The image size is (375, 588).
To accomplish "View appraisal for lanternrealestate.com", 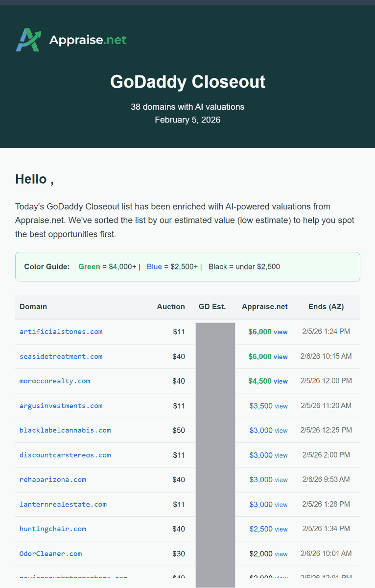I will pos(281,505).
